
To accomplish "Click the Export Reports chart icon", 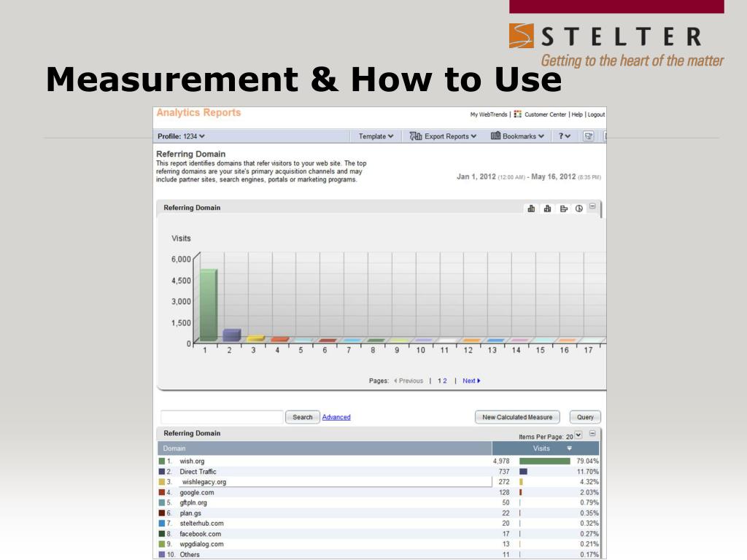I will (x=416, y=136).
